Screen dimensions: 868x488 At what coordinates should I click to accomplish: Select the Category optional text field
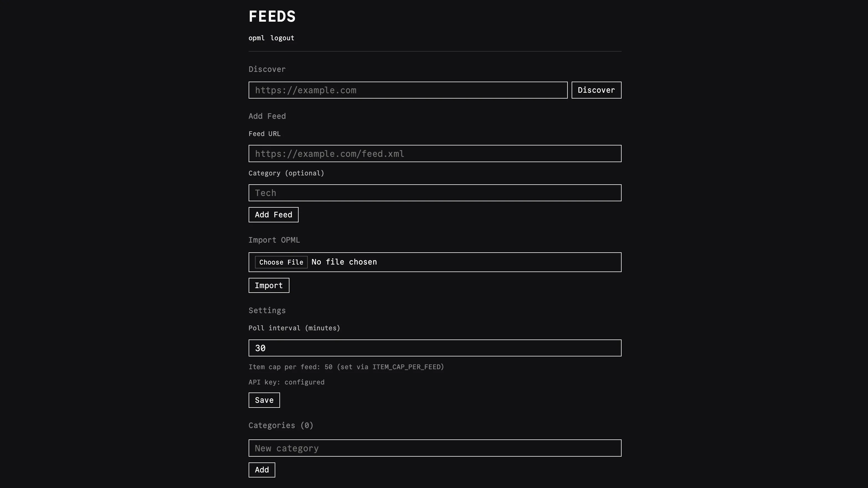pos(435,193)
